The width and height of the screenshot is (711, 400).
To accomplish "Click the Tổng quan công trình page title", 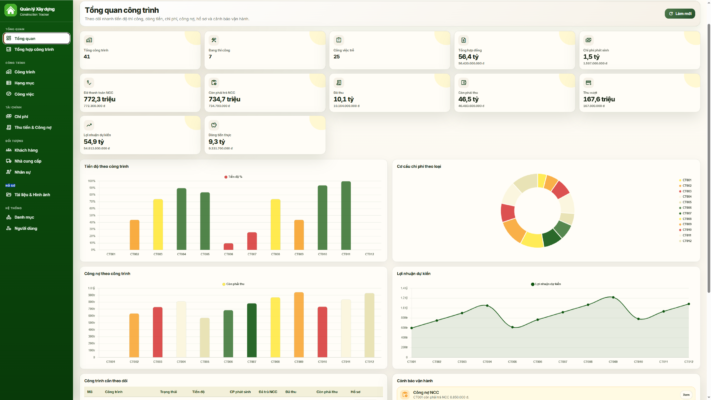I will click(x=122, y=10).
